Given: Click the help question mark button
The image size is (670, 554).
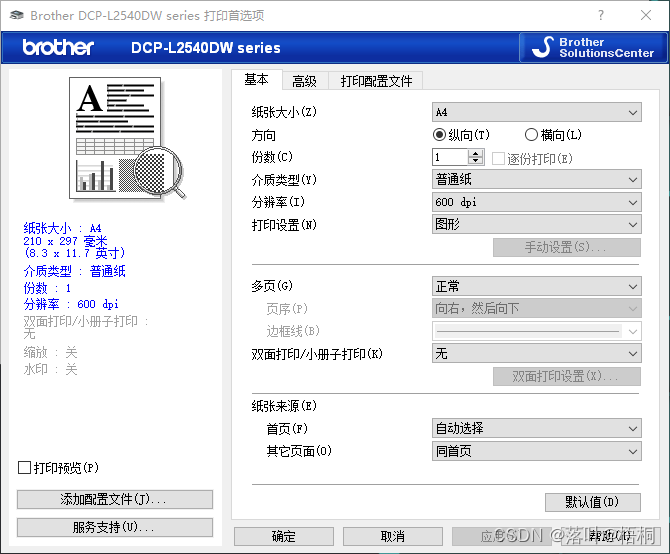Looking at the screenshot, I should [601, 15].
